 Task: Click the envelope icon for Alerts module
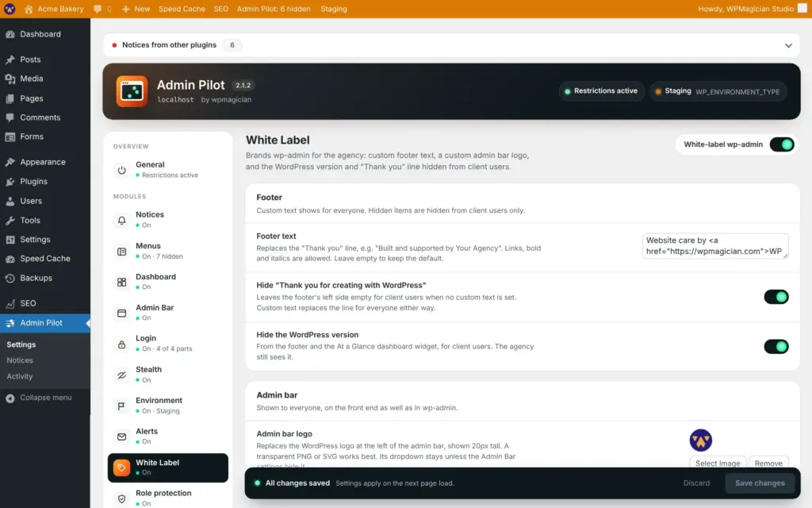tap(121, 437)
